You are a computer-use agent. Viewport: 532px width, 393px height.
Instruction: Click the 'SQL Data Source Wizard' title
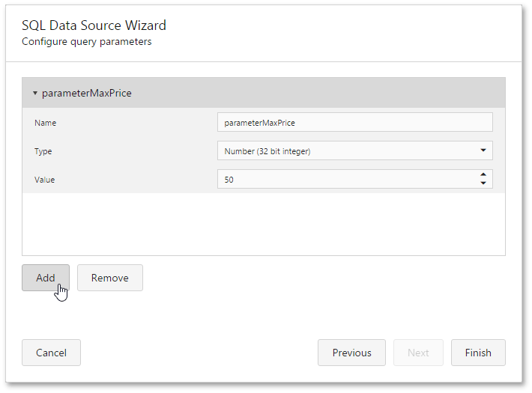pyautogui.click(x=94, y=25)
